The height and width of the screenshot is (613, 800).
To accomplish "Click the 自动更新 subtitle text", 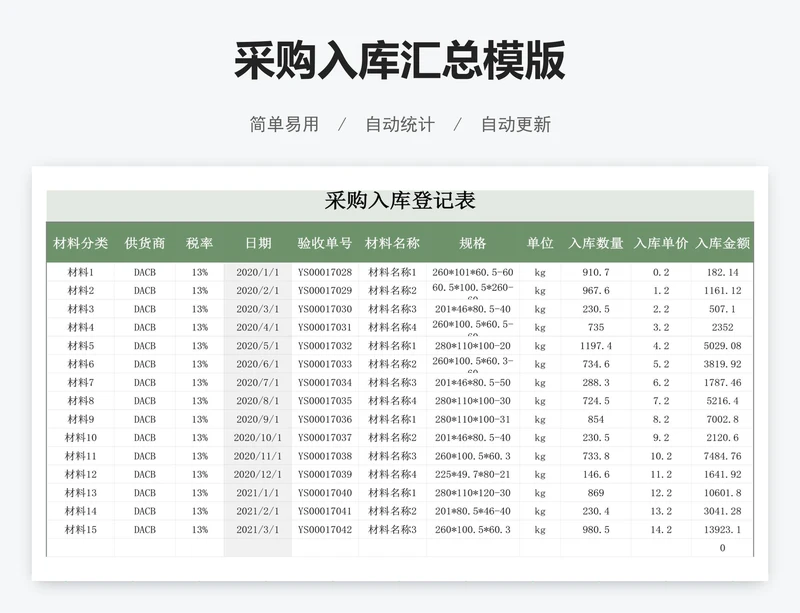I will pyautogui.click(x=516, y=124).
